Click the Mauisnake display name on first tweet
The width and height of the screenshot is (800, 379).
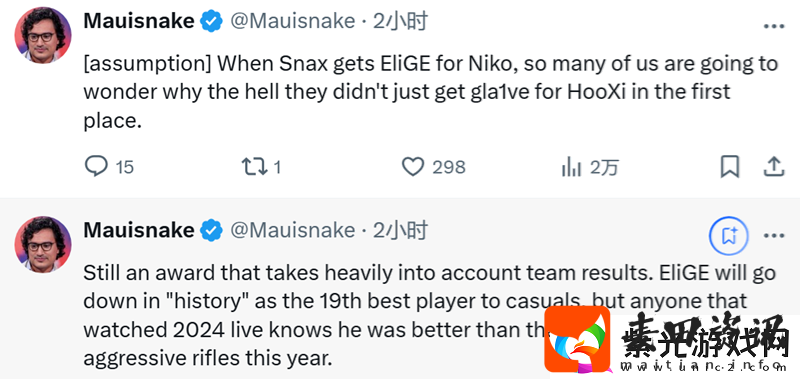tap(139, 21)
